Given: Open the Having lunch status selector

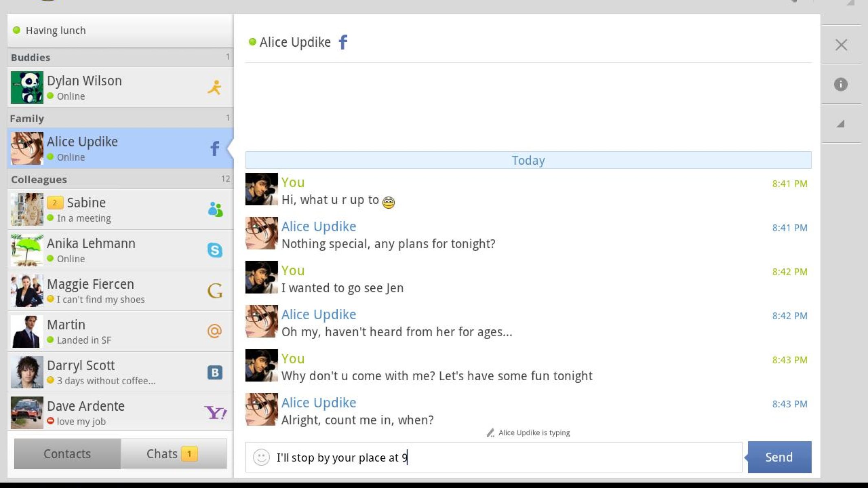Looking at the screenshot, I should point(120,30).
